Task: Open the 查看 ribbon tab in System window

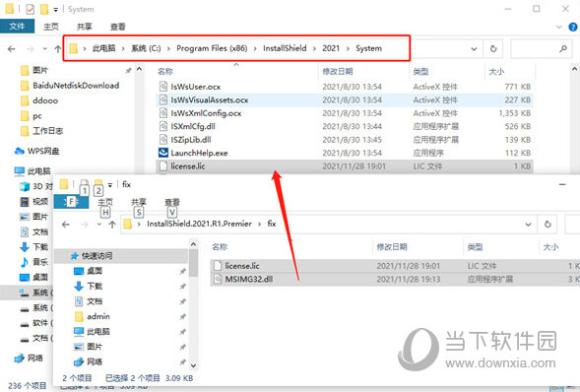Action: coord(117,27)
